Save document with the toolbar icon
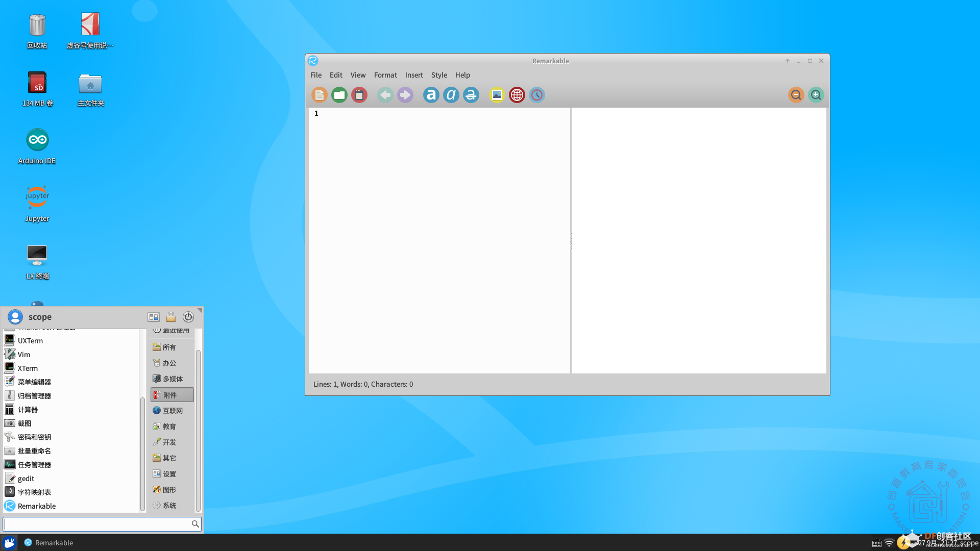This screenshot has width=980, height=551. coord(359,95)
